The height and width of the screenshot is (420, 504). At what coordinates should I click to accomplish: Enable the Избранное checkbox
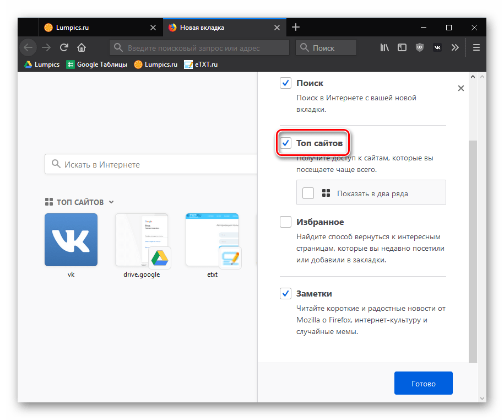click(x=285, y=222)
